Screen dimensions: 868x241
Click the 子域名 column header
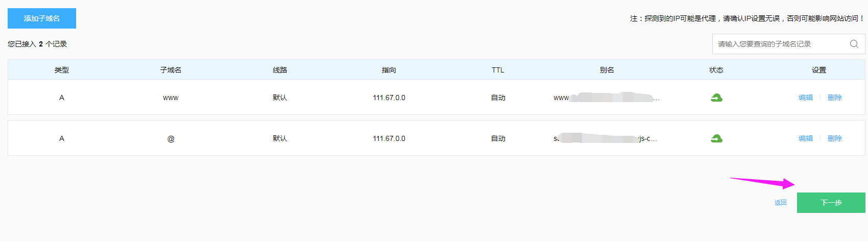pos(171,70)
